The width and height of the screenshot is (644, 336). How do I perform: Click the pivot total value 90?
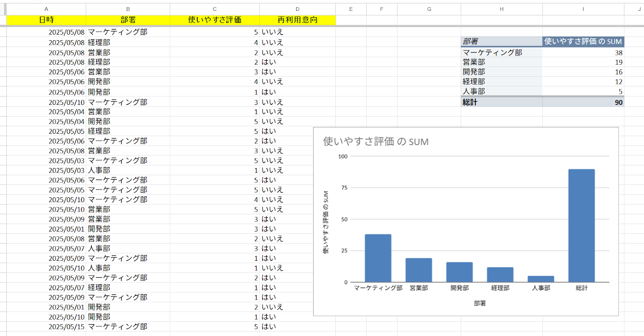(x=583, y=102)
